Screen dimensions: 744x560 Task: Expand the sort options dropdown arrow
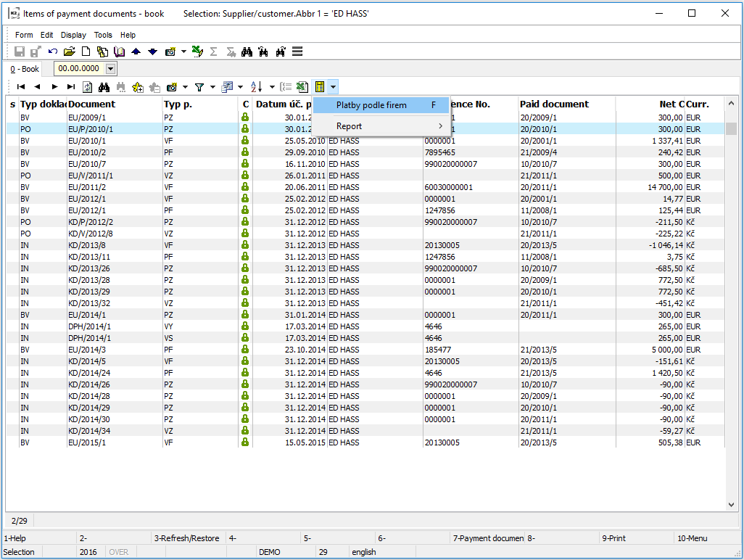click(271, 87)
